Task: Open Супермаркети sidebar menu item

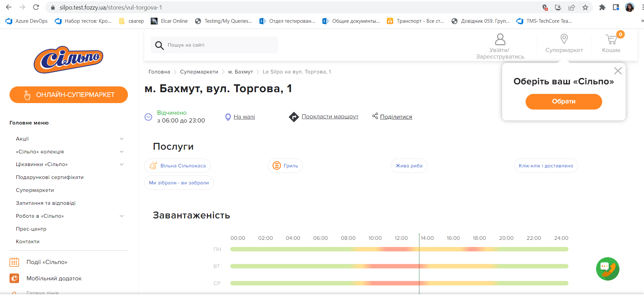Action: coord(35,190)
